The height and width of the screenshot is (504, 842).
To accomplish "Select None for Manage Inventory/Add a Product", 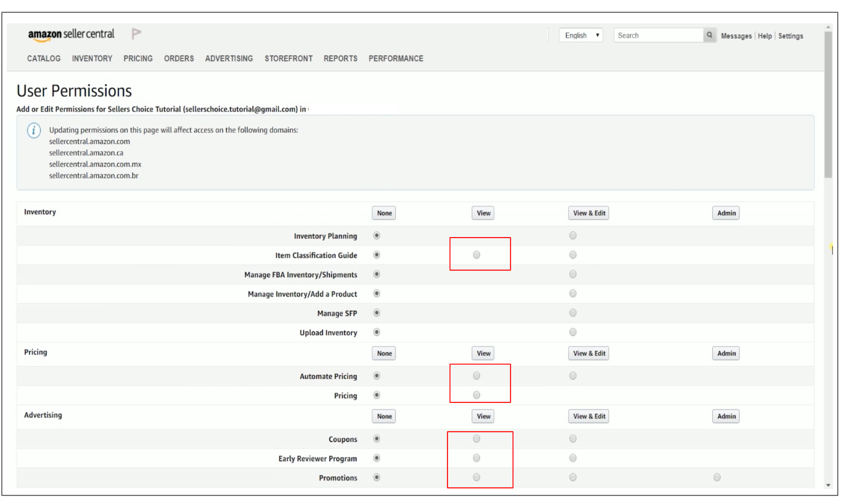I will click(x=377, y=294).
